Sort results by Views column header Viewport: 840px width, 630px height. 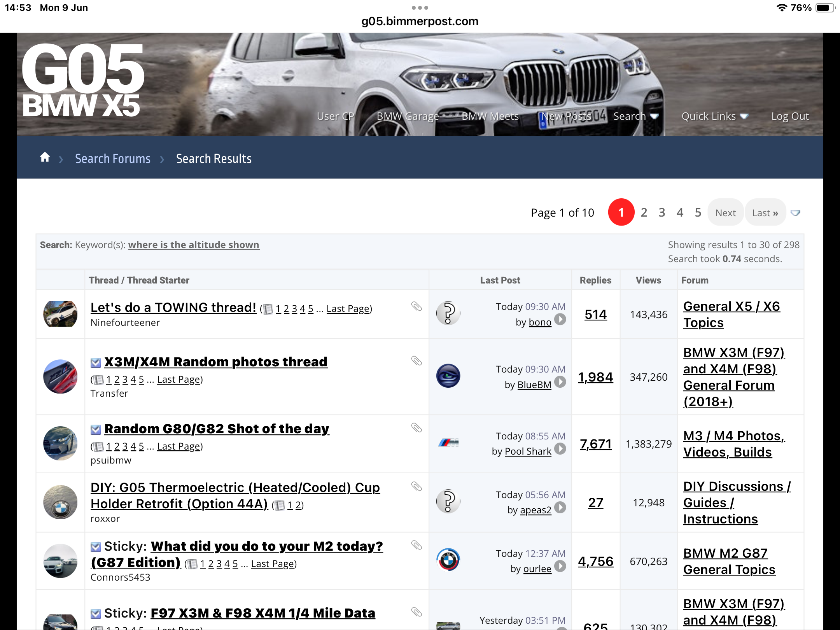click(x=648, y=280)
